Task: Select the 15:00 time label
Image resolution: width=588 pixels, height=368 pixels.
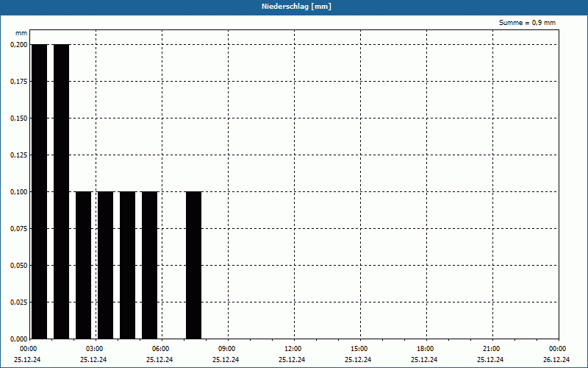Action: (359, 349)
